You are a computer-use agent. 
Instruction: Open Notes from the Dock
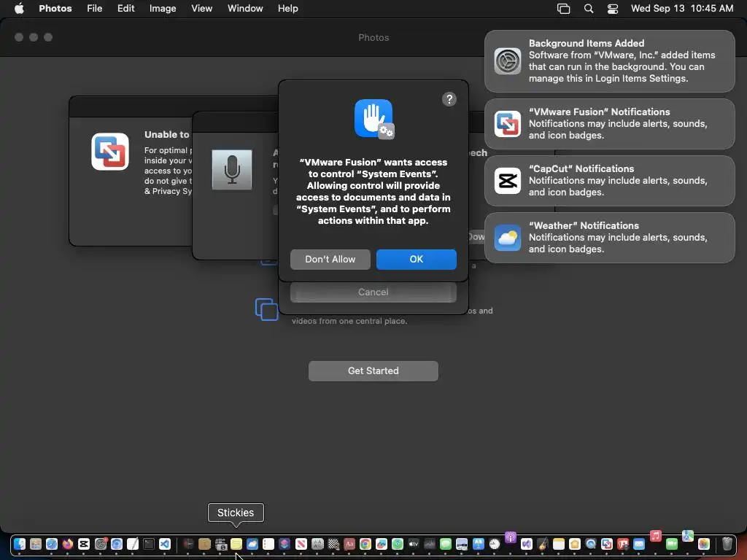tap(559, 544)
